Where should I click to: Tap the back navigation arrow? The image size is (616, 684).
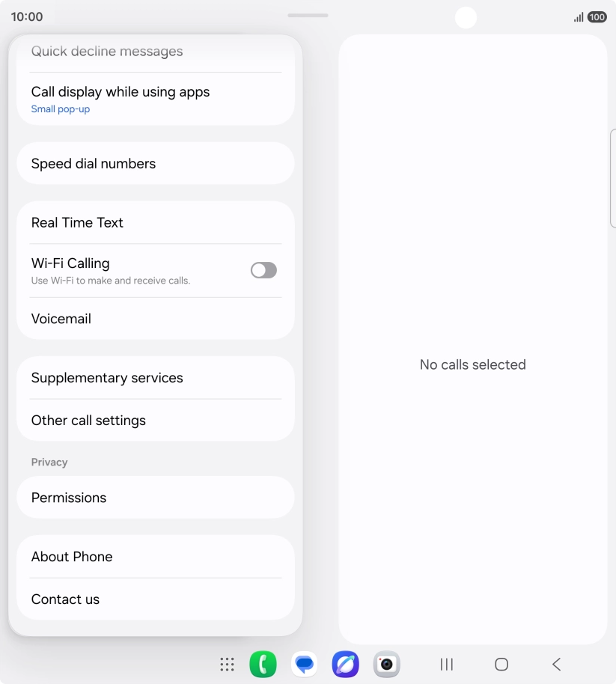556,665
